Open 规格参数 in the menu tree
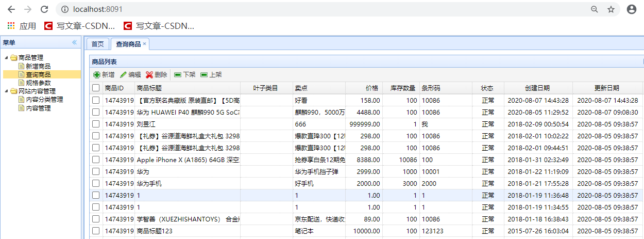 (38, 83)
